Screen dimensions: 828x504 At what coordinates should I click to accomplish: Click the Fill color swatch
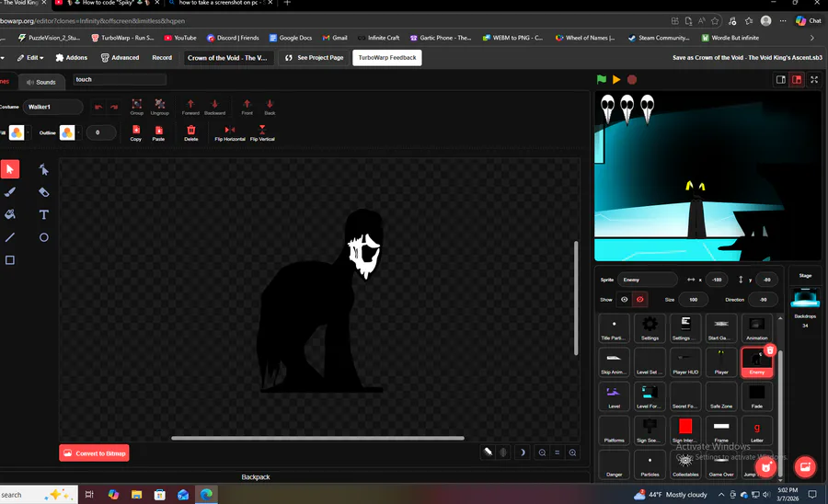pyautogui.click(x=17, y=132)
